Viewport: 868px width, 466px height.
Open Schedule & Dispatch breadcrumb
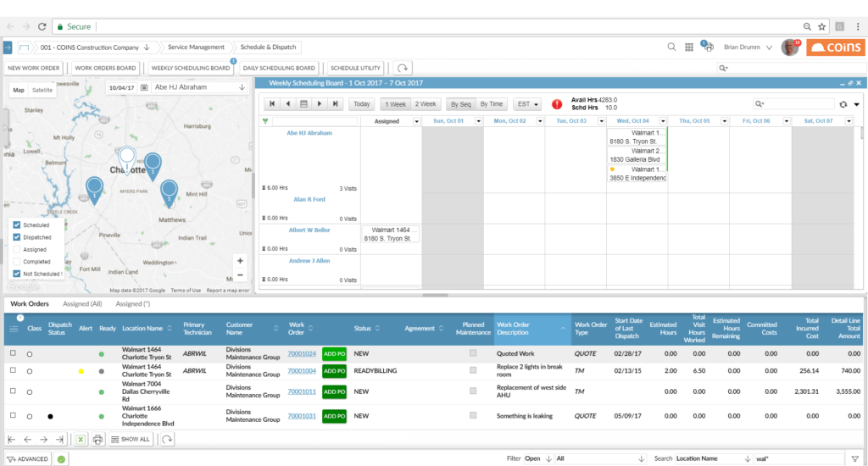[x=268, y=47]
